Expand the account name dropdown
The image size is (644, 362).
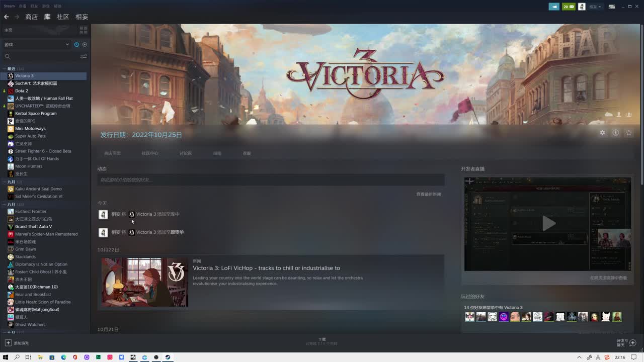pyautogui.click(x=595, y=7)
